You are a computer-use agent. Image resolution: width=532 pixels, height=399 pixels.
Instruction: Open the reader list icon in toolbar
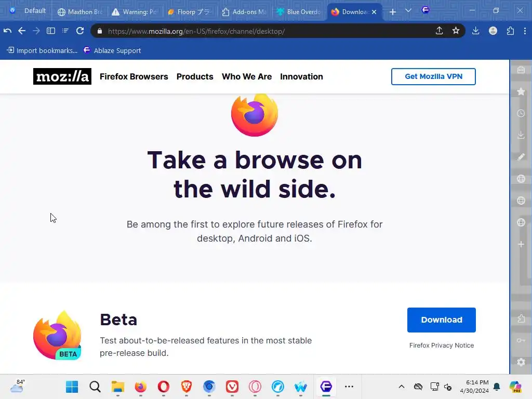pyautogui.click(x=65, y=31)
